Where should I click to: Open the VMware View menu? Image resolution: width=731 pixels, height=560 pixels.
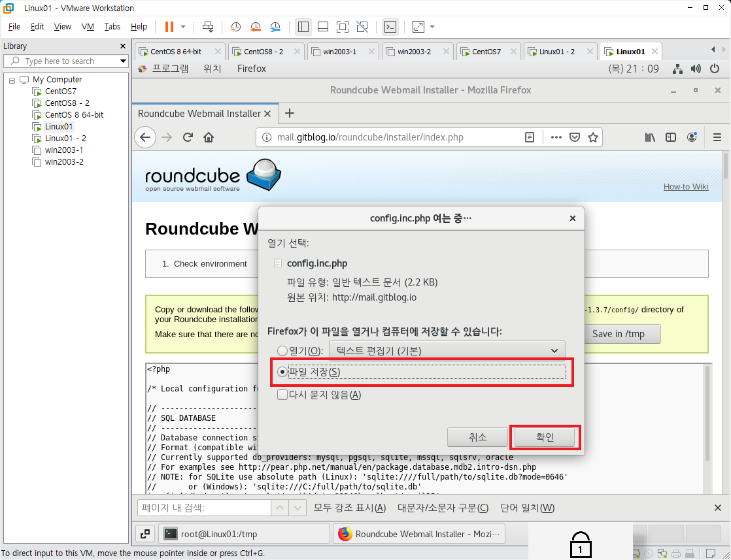click(x=63, y=27)
